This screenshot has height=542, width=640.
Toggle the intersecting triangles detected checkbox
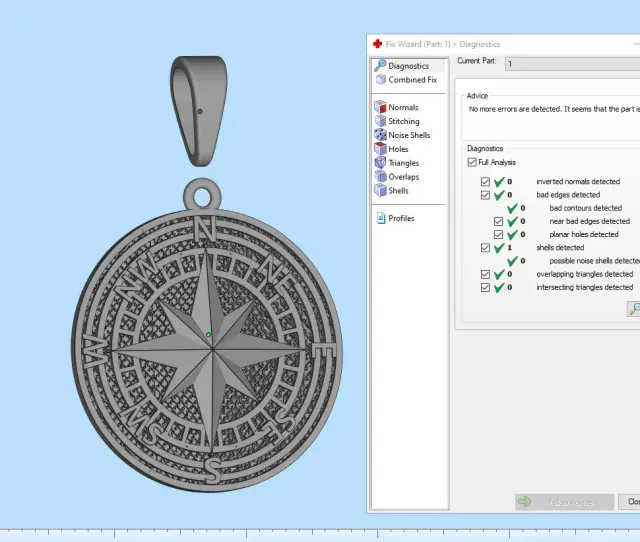point(485,287)
